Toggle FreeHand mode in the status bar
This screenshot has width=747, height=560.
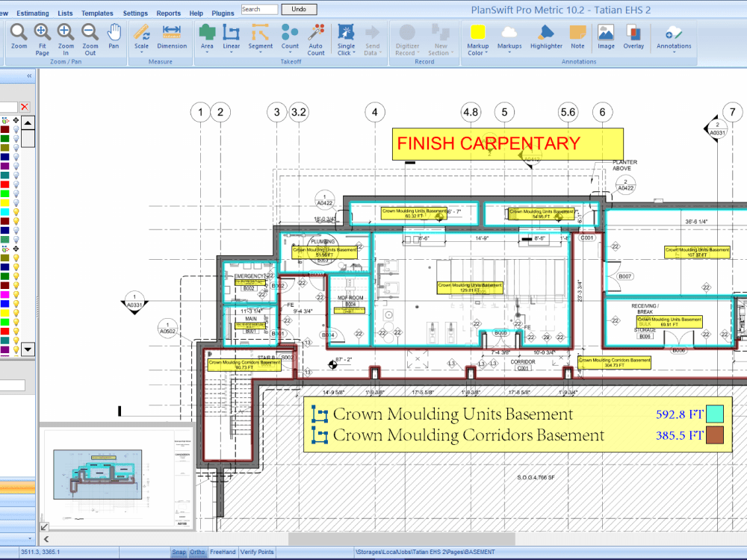pyautogui.click(x=223, y=552)
